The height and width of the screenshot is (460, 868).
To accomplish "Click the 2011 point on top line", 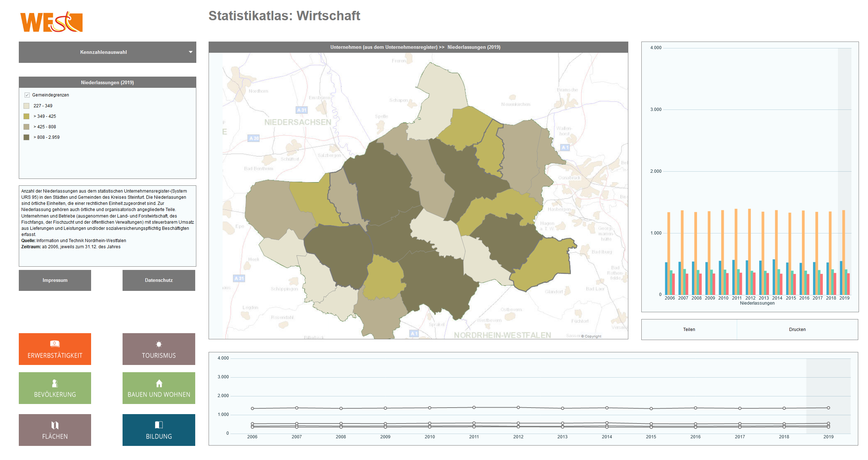I will tap(474, 407).
